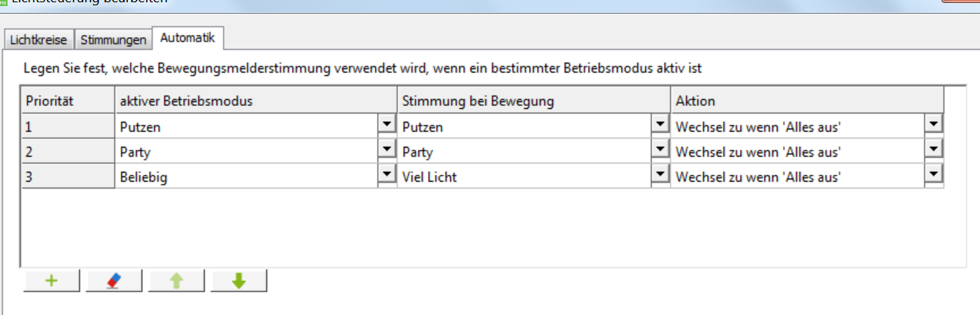Screen dimensions: 980x315
Task: Open Aktion dropdown in priority 2 row
Action: [x=934, y=150]
